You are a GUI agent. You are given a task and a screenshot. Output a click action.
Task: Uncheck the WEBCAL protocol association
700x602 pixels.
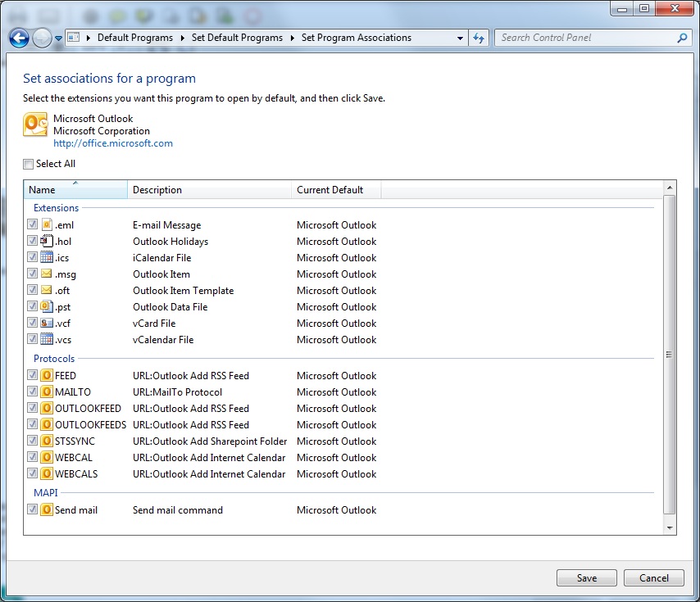(31, 457)
